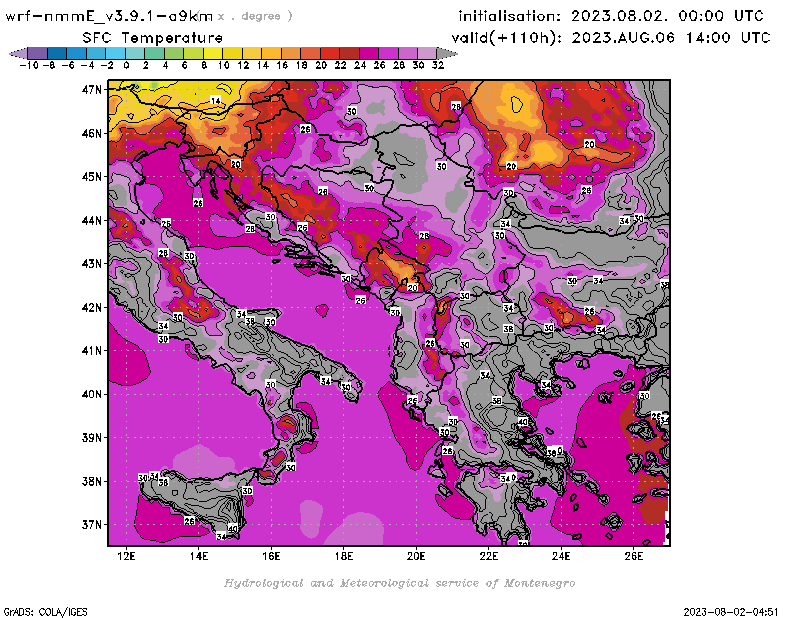Select the magenta swatch between 24 and 26

(368, 53)
